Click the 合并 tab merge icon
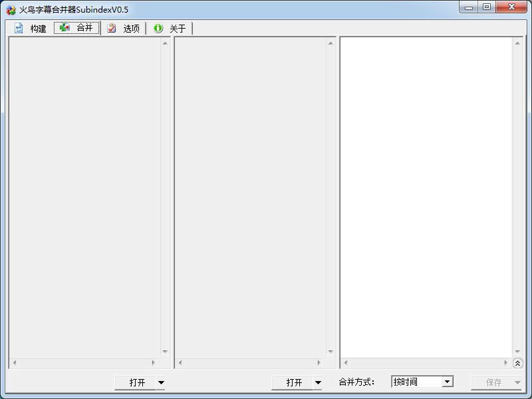Screen dimensions: 532x399 coord(65,27)
